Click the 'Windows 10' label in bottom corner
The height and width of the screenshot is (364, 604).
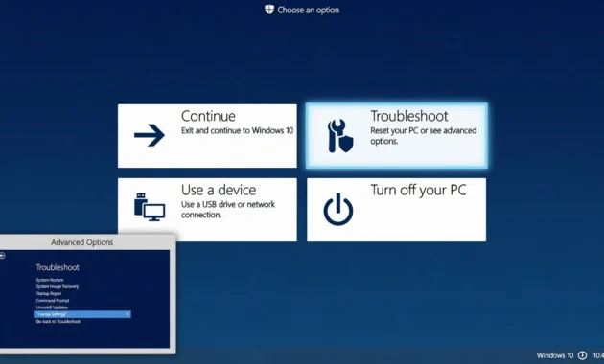555,355
